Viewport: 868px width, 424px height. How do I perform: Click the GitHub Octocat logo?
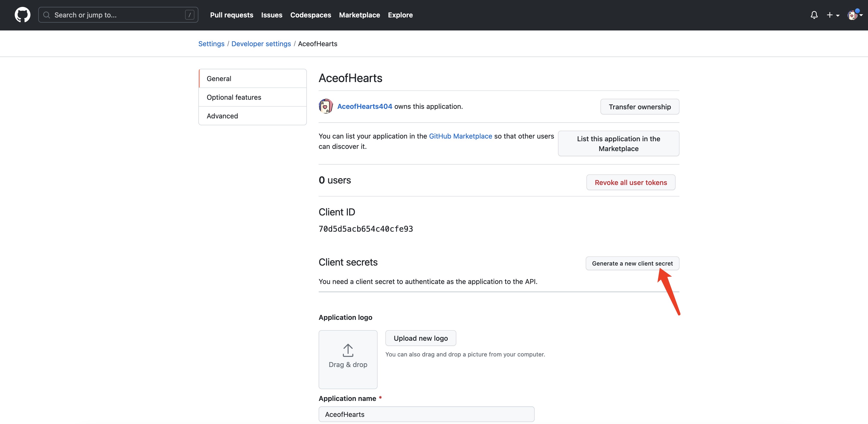pyautogui.click(x=22, y=15)
